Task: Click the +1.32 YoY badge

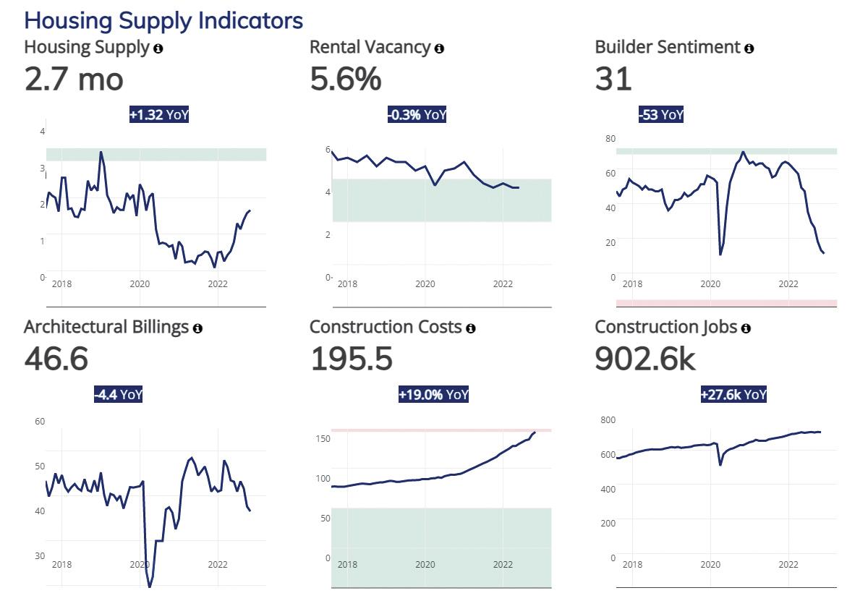Action: click(159, 114)
